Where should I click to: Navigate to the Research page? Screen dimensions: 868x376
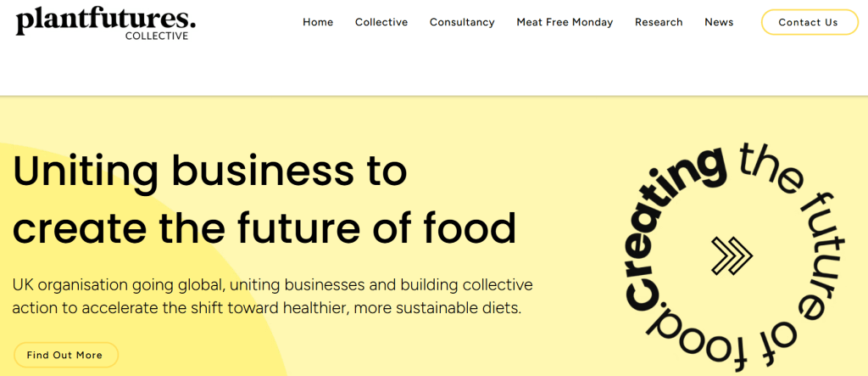659,22
